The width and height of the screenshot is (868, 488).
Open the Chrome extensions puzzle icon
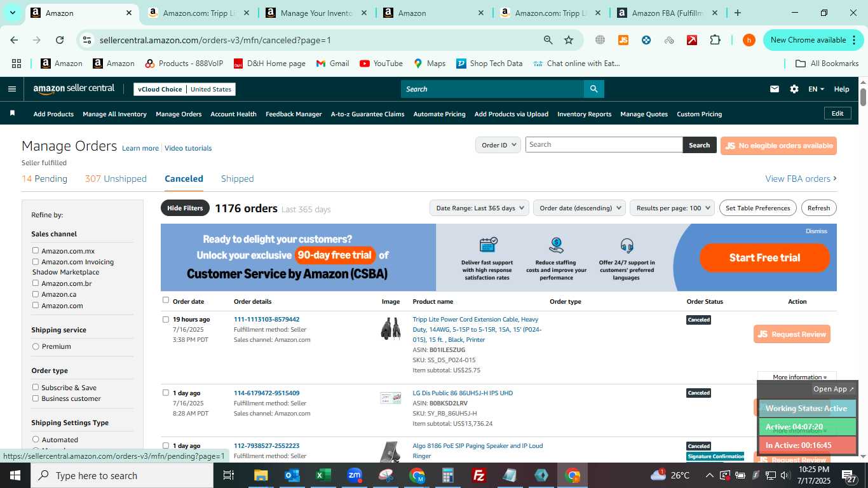[x=715, y=40]
